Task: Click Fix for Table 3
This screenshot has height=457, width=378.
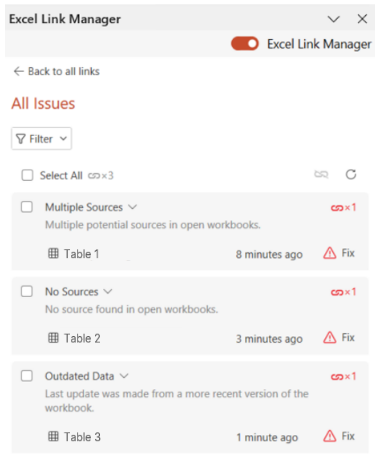Action: coord(348,436)
